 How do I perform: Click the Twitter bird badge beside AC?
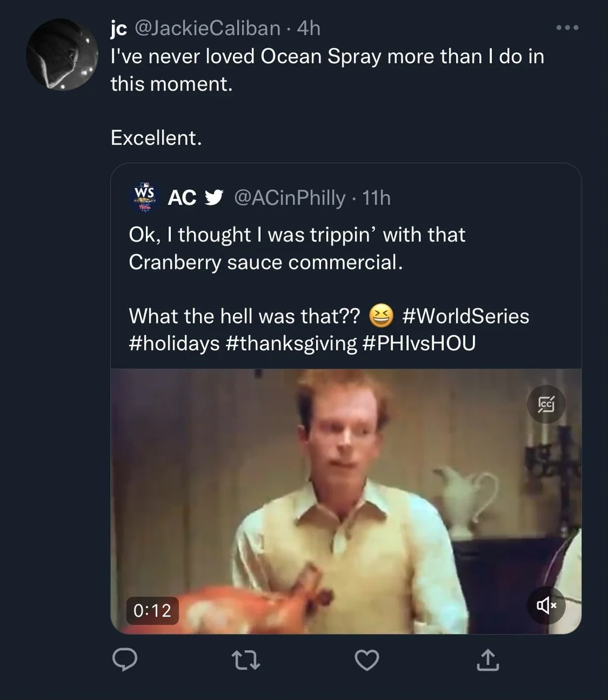pyautogui.click(x=215, y=198)
